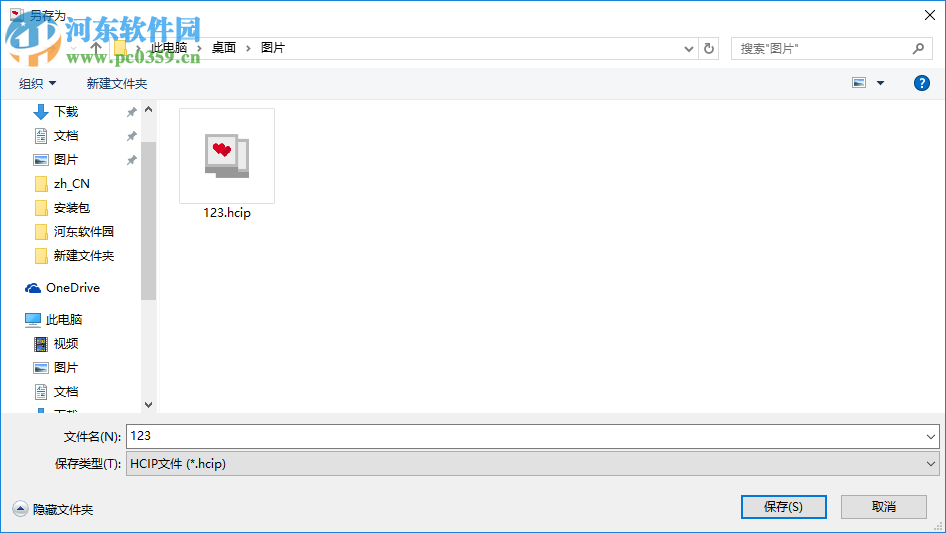The image size is (946, 533).
Task: Open 视频 under 此电脑
Action: tap(66, 343)
